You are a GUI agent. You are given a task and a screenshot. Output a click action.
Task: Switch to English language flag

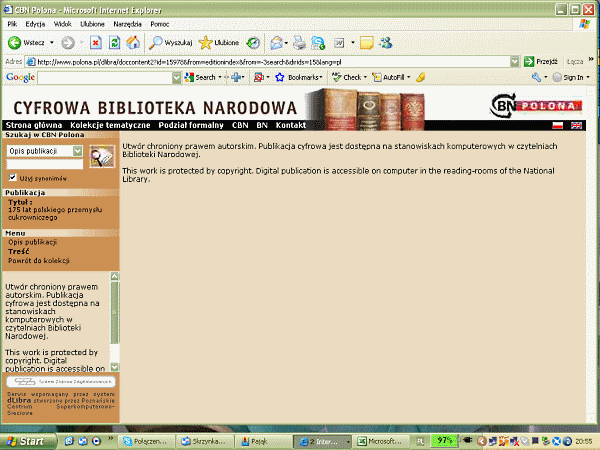(576, 125)
